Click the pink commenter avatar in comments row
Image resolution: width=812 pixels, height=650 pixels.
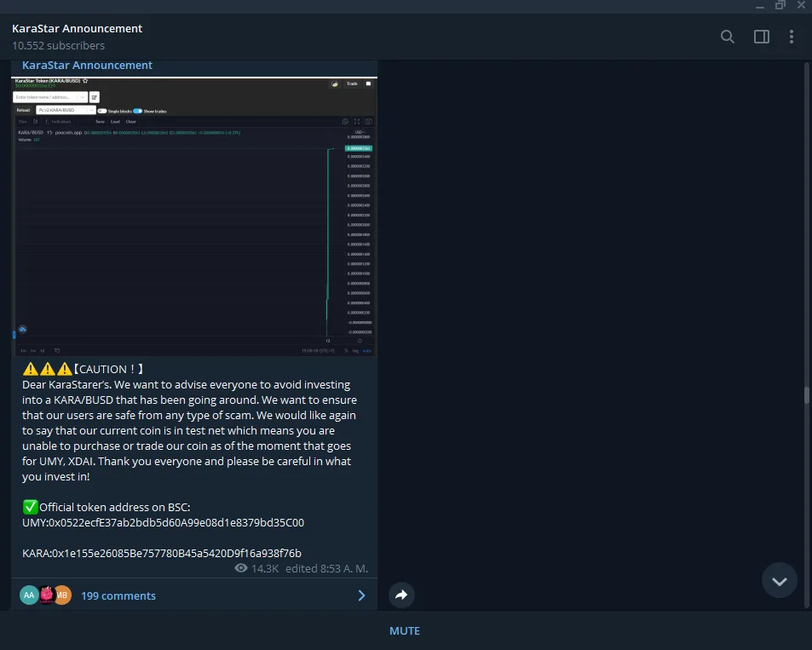click(x=46, y=595)
